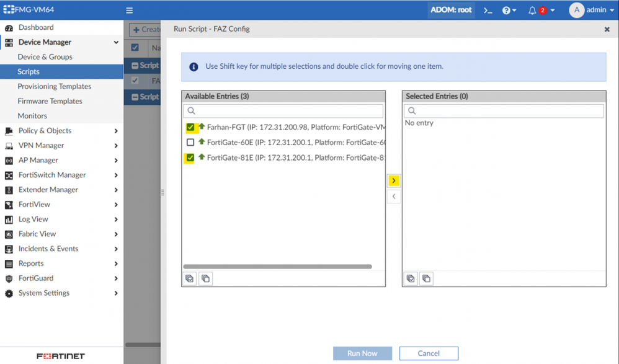Click the Create button in background toolbar

pyautogui.click(x=145, y=30)
